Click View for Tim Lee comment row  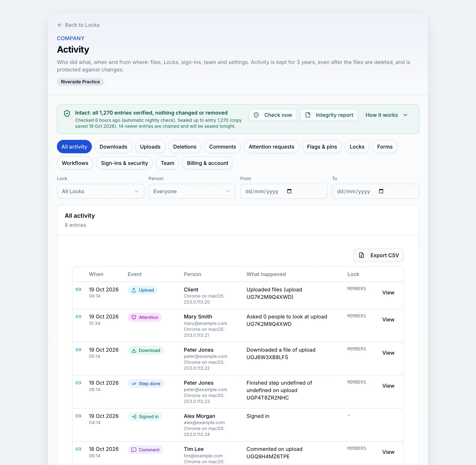click(388, 452)
